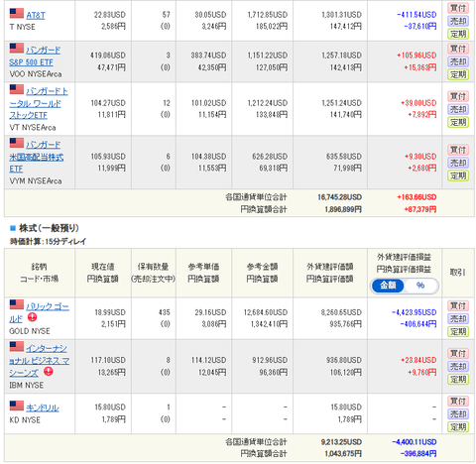This screenshot has width=476, height=464.
Task: Switch profit/loss display to 金額
Action: pos(388,286)
